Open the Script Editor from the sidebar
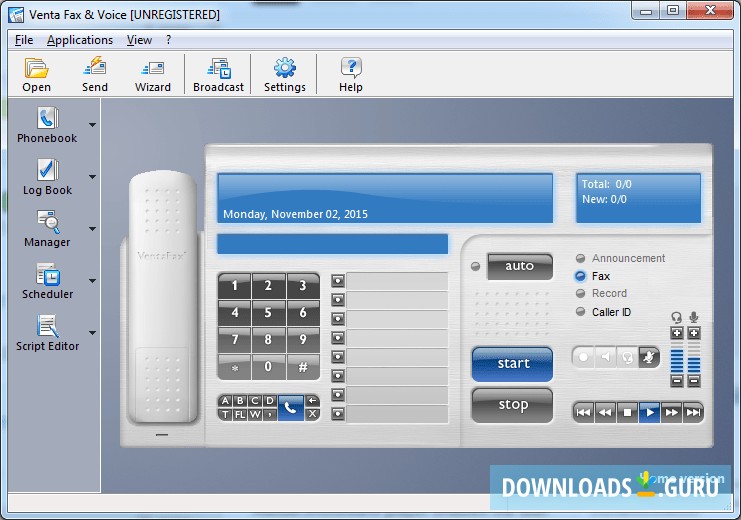Image resolution: width=741 pixels, height=520 pixels. click(47, 333)
